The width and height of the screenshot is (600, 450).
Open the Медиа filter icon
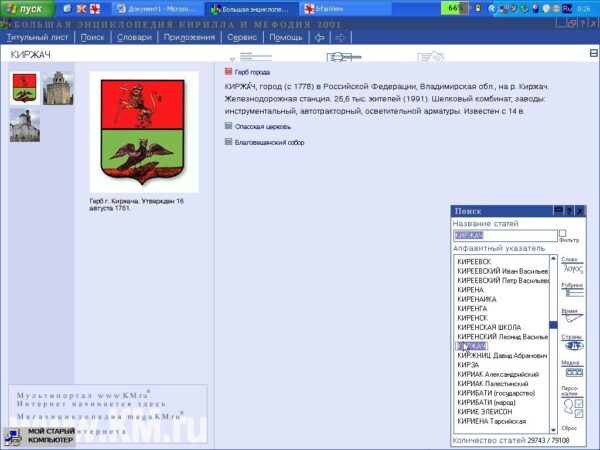(x=571, y=371)
